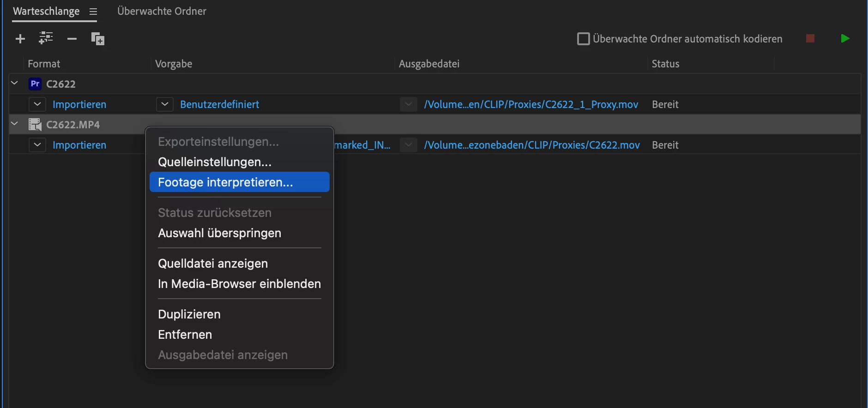Screen dimensions: 868x408
Task: Click the film clip icon beside C2622.MP4
Action: click(35, 125)
